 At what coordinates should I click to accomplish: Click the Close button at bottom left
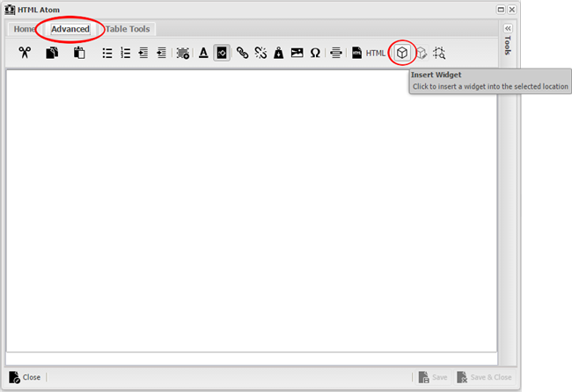click(x=25, y=377)
